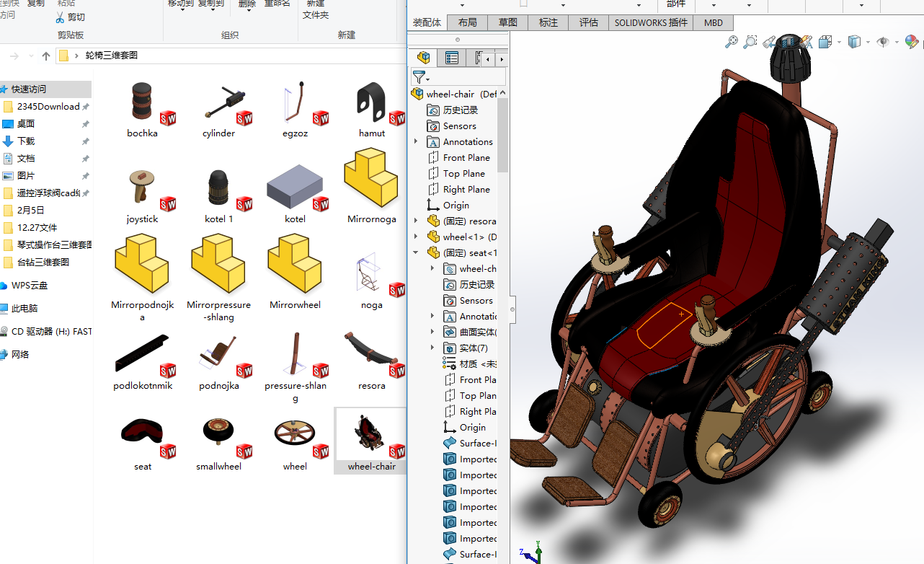Select the FeatureManager design tree tab icon
Viewport: 924px width, 564px height.
423,58
